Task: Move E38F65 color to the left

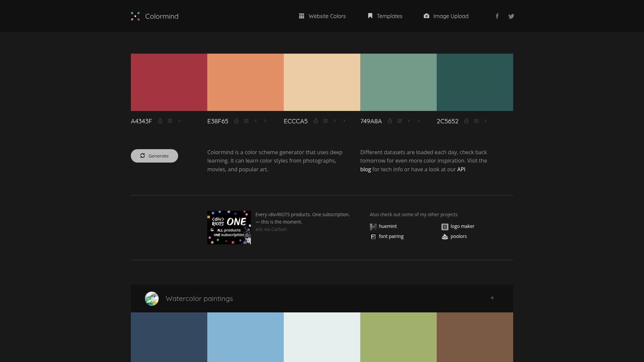Action: pos(256,121)
